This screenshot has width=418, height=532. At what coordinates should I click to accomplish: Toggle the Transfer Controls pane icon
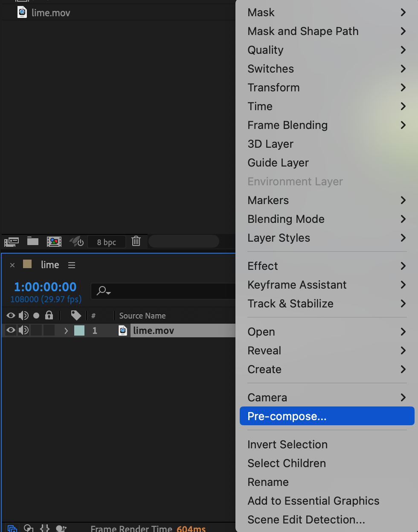pos(29,529)
